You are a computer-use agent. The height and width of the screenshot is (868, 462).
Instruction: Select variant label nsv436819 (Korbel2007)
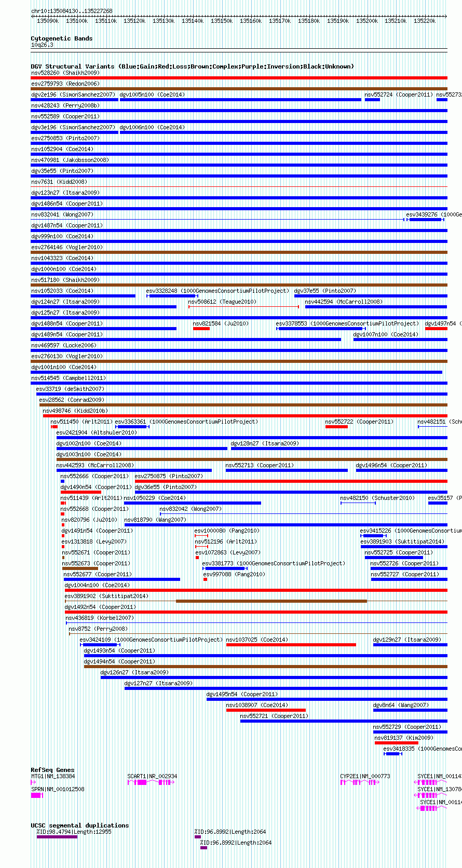(100, 618)
